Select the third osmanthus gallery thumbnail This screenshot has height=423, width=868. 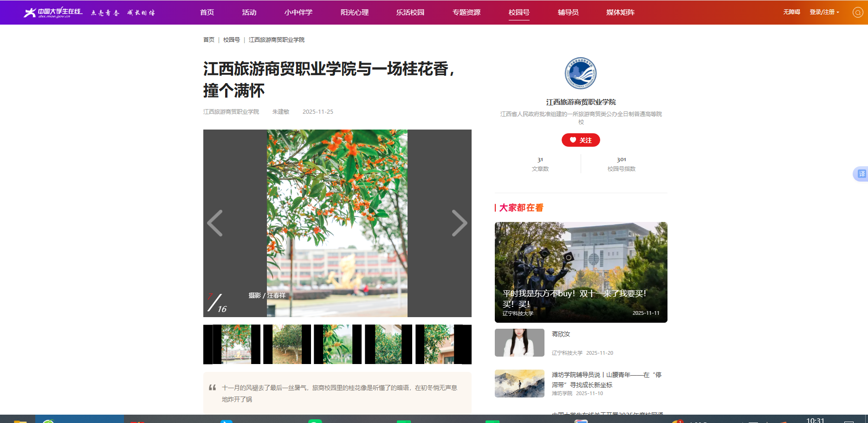(x=337, y=344)
